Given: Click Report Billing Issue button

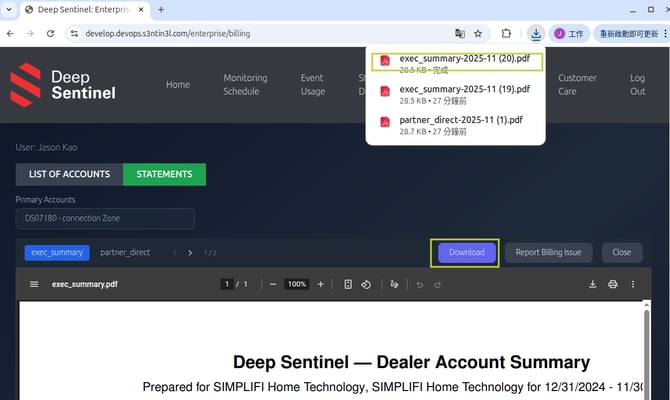Looking at the screenshot, I should pos(549,253).
